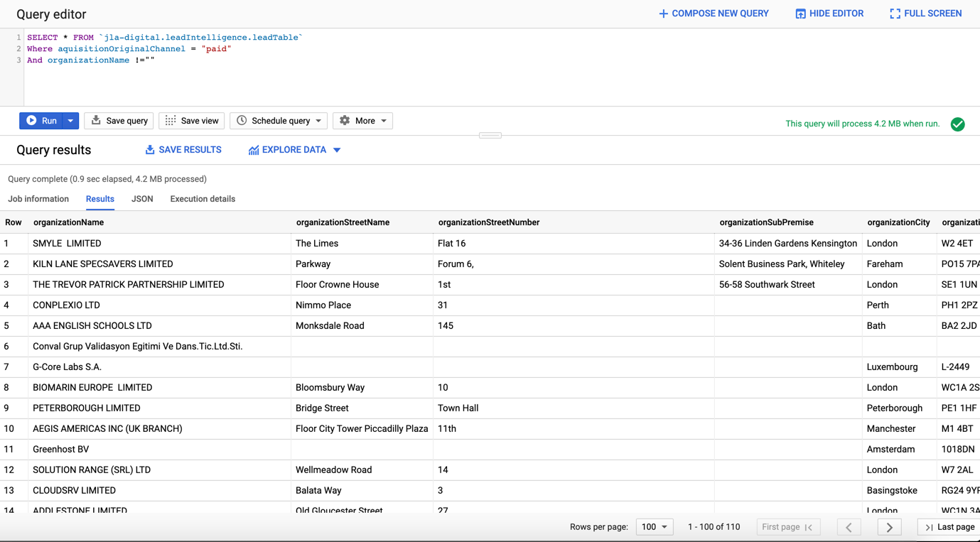Click Save Results download icon
The width and height of the screenshot is (980, 542).
pos(150,150)
